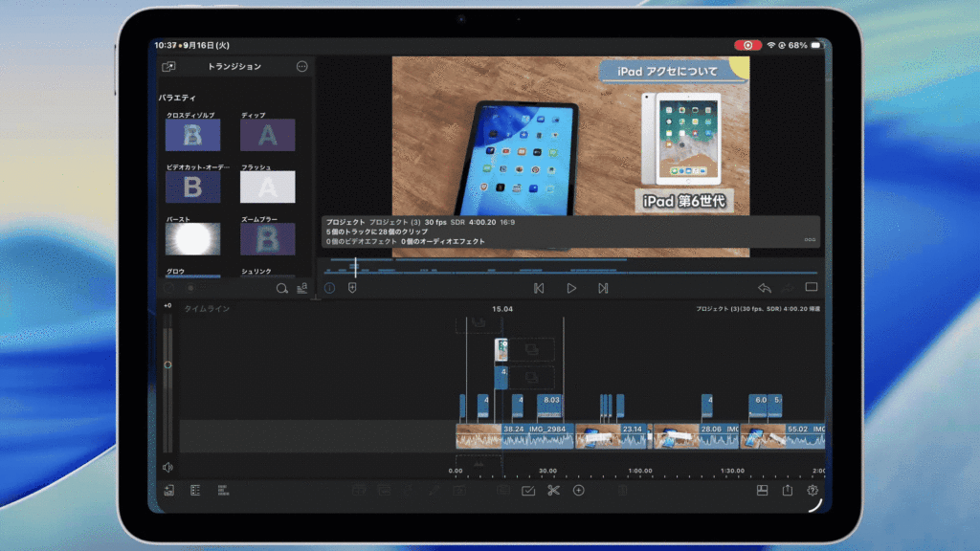Export the project with the share icon
980x551 pixels.
click(x=788, y=491)
